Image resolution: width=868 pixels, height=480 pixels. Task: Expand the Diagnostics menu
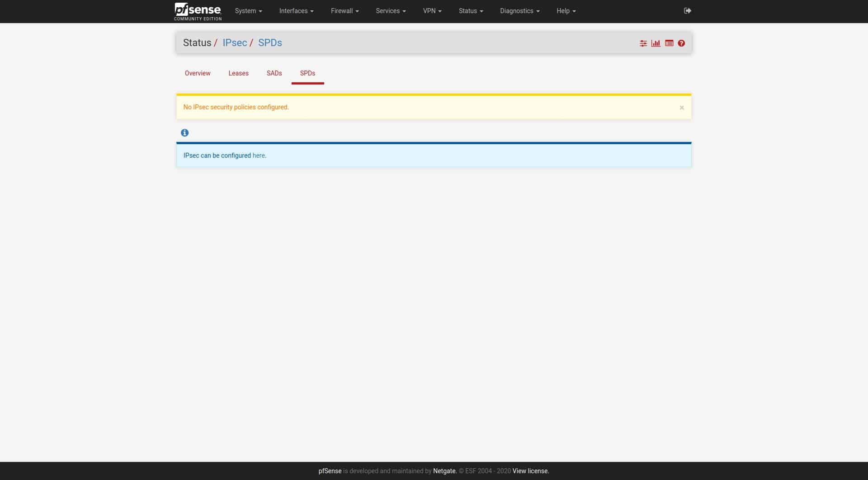pyautogui.click(x=519, y=11)
